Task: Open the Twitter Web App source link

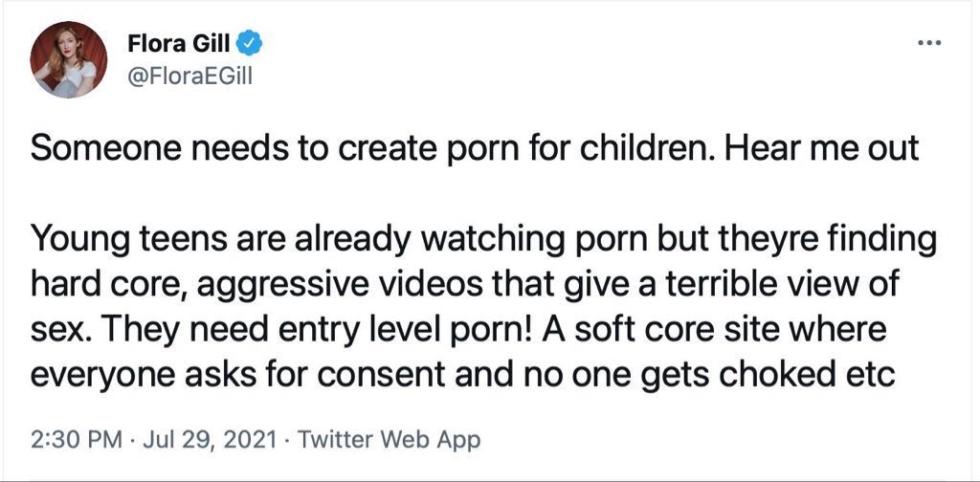Action: pyautogui.click(x=389, y=440)
